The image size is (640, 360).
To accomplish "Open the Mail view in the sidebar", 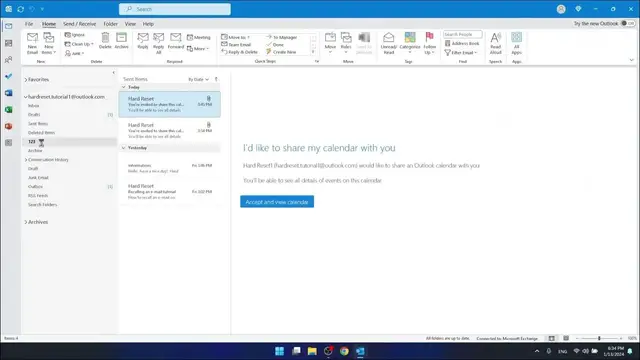I will (9, 26).
